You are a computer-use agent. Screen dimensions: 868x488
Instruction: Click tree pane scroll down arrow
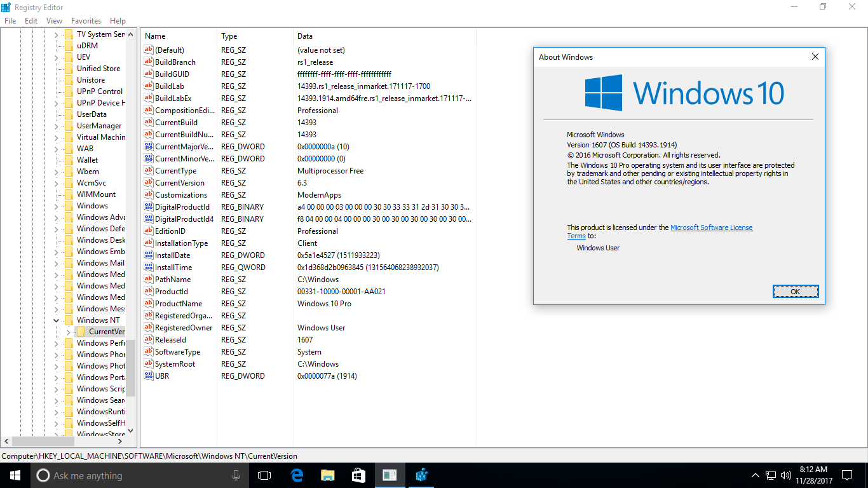point(131,430)
